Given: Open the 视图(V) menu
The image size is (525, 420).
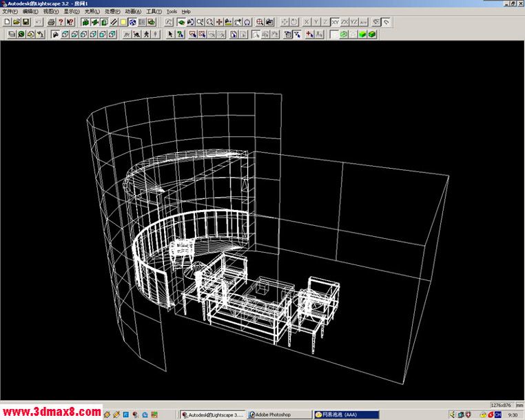Looking at the screenshot, I should (51, 12).
